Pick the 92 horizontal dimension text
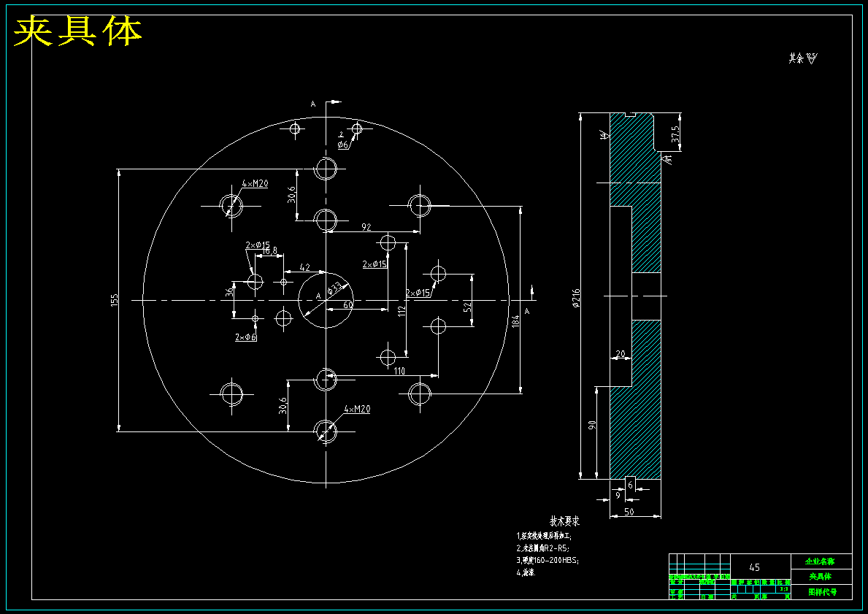This screenshot has height=614, width=868. [x=366, y=226]
